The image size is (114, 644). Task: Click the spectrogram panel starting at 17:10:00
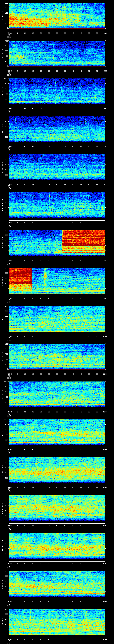[57, 356]
